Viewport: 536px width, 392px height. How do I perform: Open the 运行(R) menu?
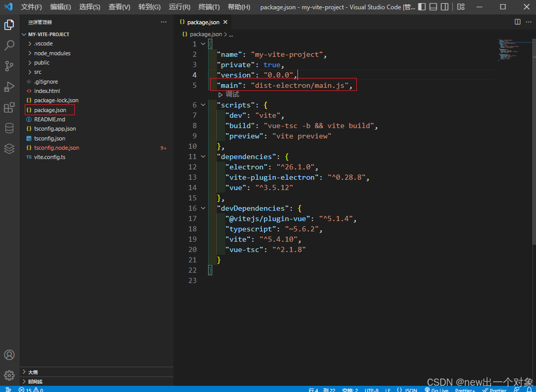point(180,7)
